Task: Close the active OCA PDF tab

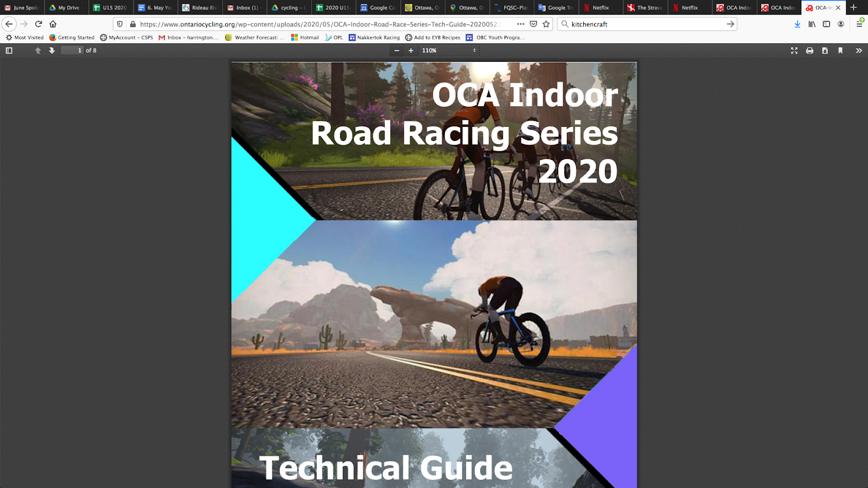Action: 838,8
